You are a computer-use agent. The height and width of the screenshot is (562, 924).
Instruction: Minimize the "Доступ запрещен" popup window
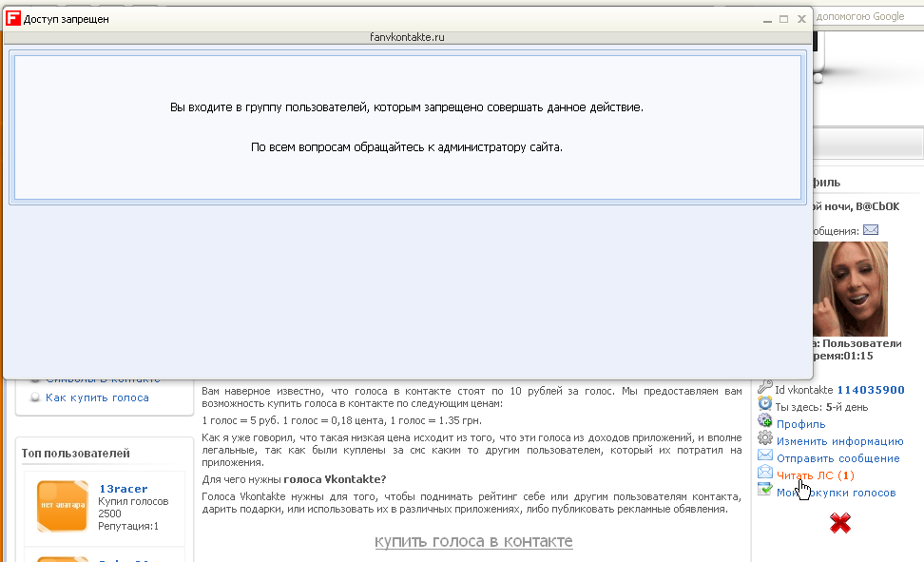pos(767,19)
